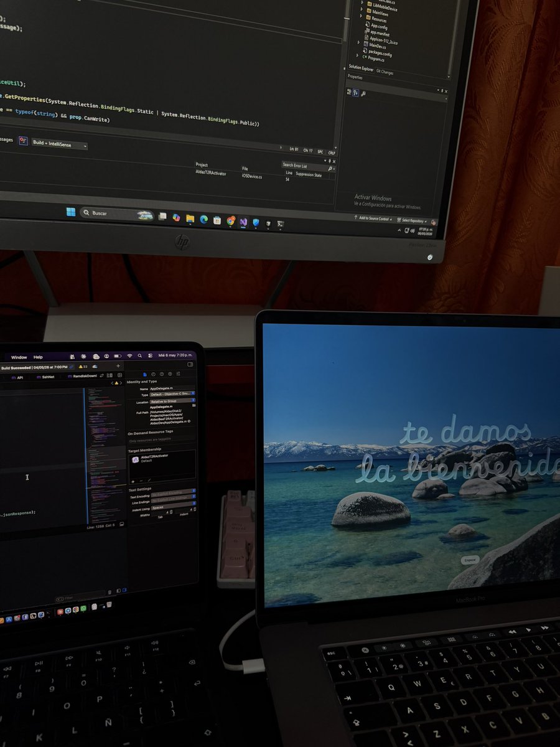The image size is (560, 747).
Task: Click the battery icon in the macOS menu bar
Action: (x=118, y=356)
